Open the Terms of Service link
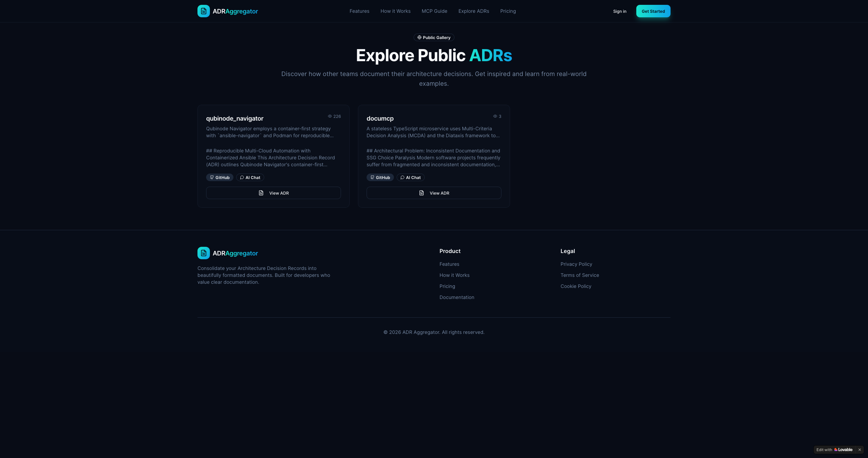The image size is (868, 458). 580,275
